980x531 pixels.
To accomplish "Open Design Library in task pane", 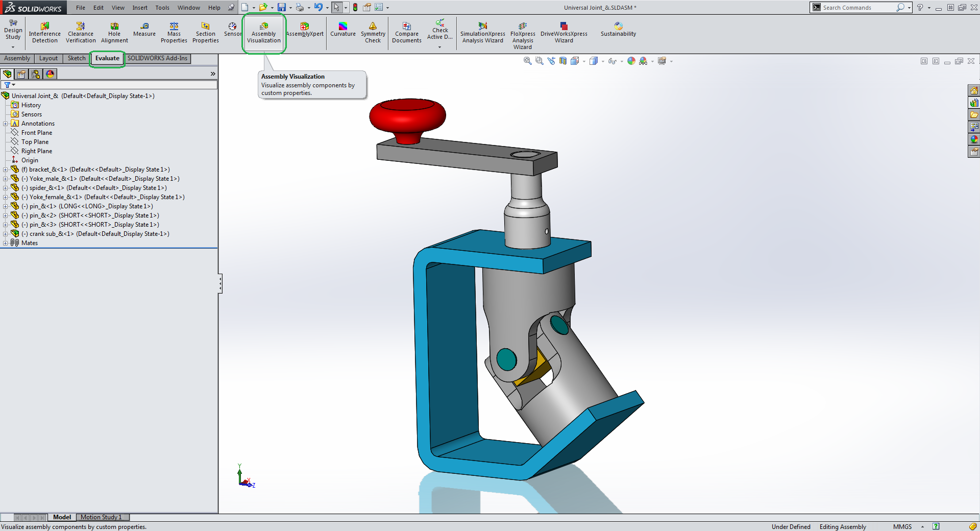I will 974,103.
